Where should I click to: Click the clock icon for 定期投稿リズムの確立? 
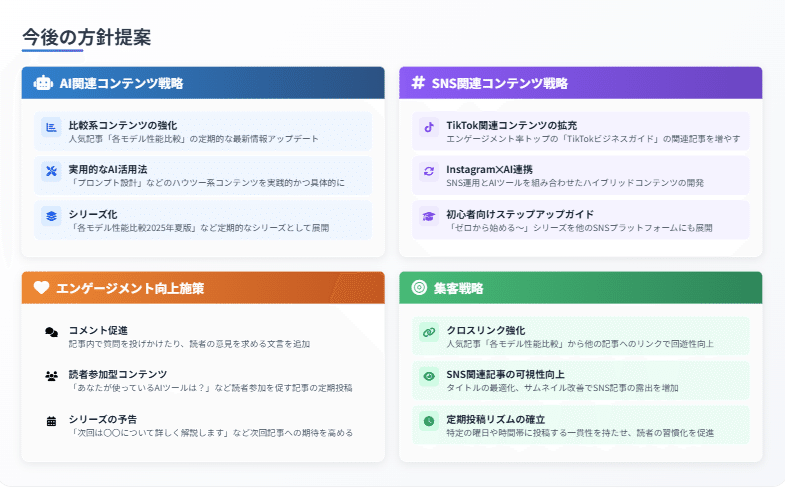click(x=429, y=421)
